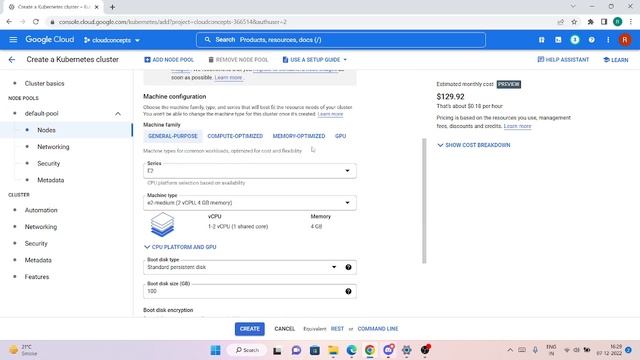Open the cloudconcepts project selector
640x360 pixels.
click(x=112, y=40)
